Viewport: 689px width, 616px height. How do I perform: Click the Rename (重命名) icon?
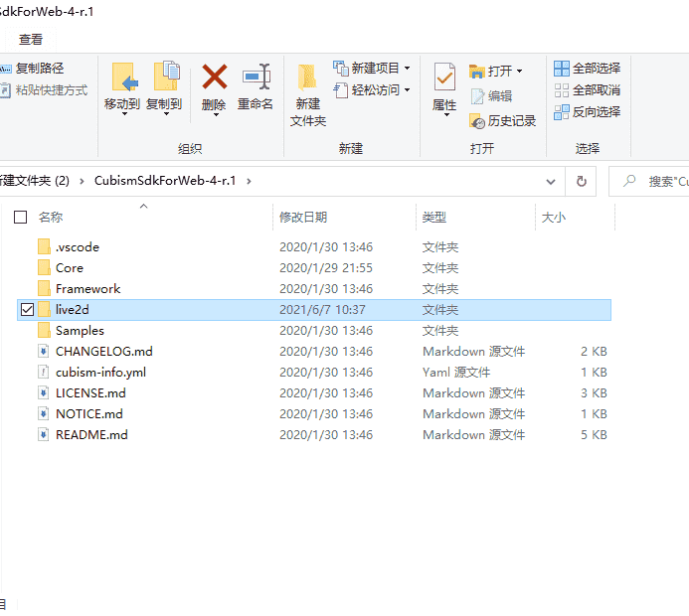click(257, 77)
